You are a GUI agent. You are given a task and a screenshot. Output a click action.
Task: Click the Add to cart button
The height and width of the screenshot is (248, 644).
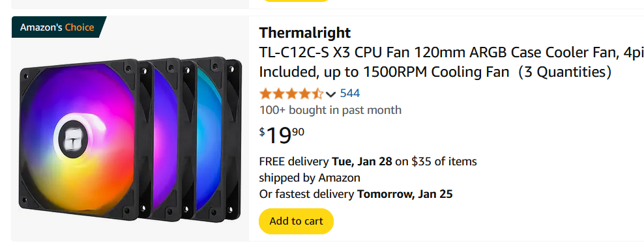(x=296, y=221)
